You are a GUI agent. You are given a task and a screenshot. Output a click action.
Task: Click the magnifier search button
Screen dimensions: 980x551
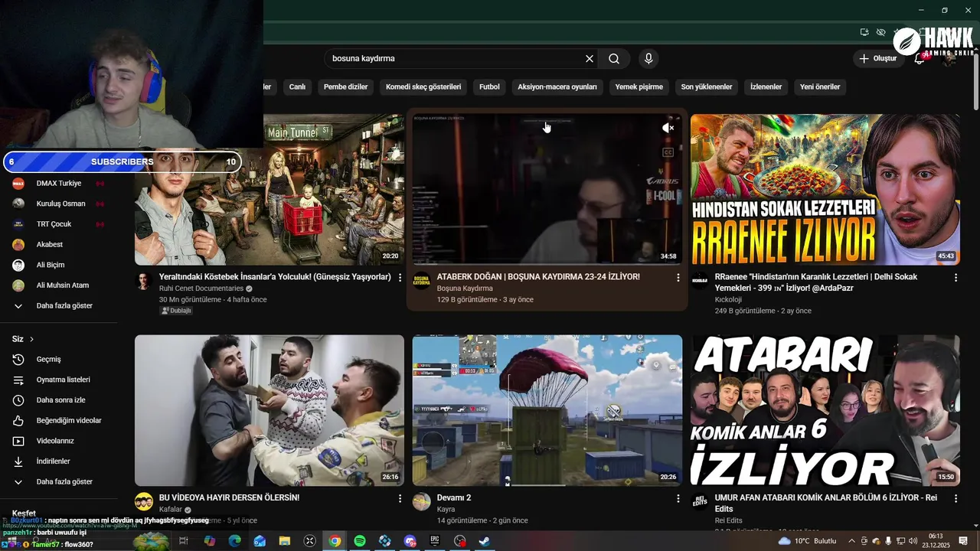pyautogui.click(x=614, y=59)
